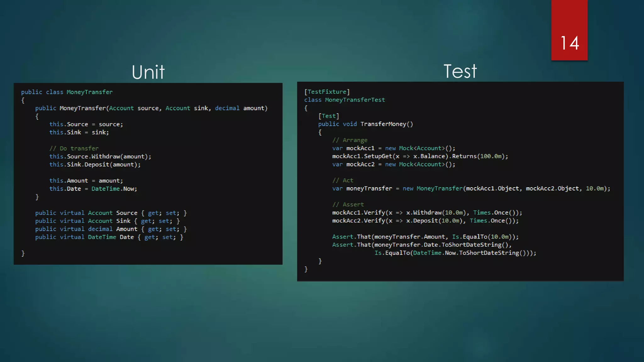The height and width of the screenshot is (362, 644).
Task: Click mockAcc1.SetupGet Balance line
Action: coord(420,156)
